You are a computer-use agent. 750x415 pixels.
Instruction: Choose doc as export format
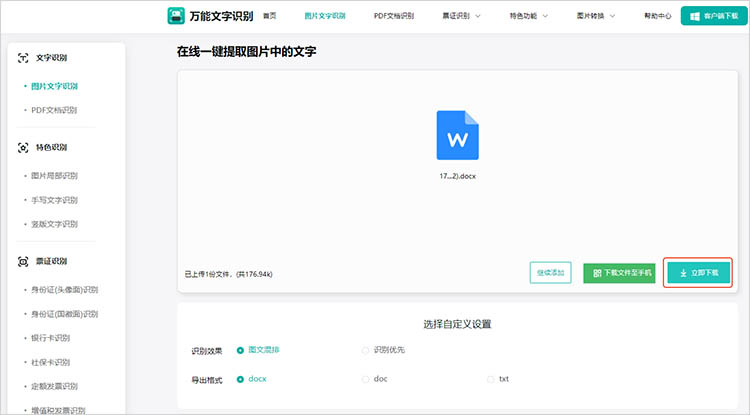(365, 379)
